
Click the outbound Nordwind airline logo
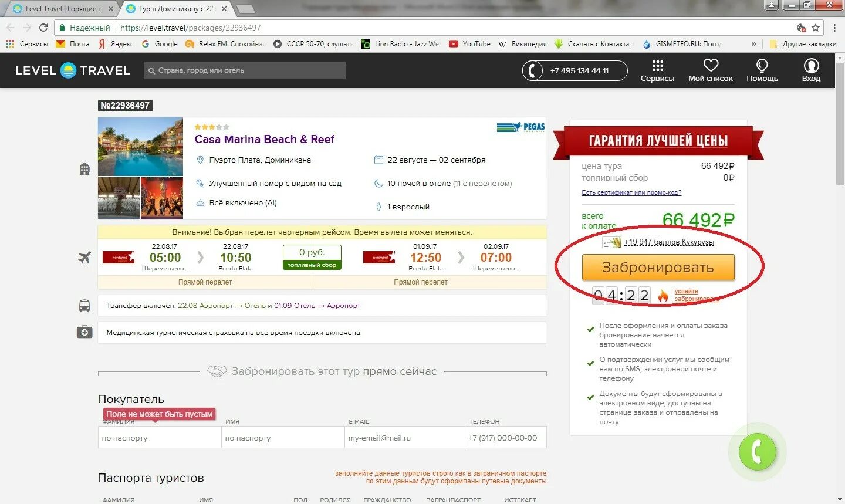click(119, 257)
